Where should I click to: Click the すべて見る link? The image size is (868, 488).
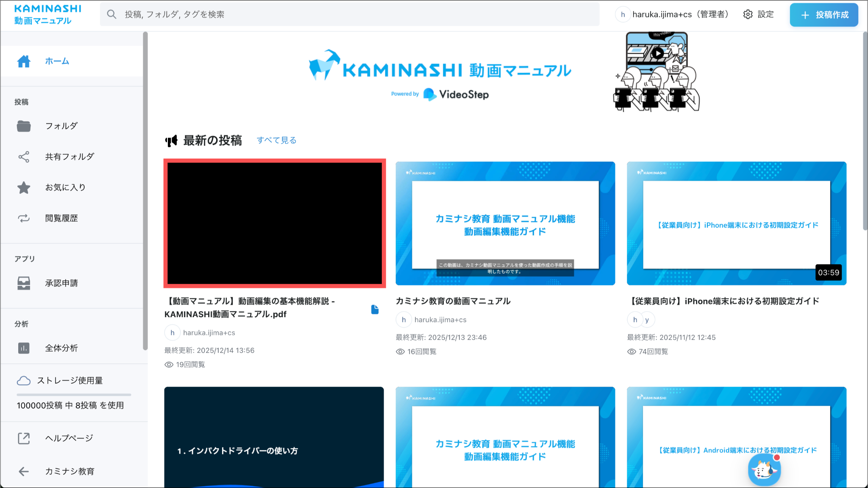pyautogui.click(x=276, y=140)
